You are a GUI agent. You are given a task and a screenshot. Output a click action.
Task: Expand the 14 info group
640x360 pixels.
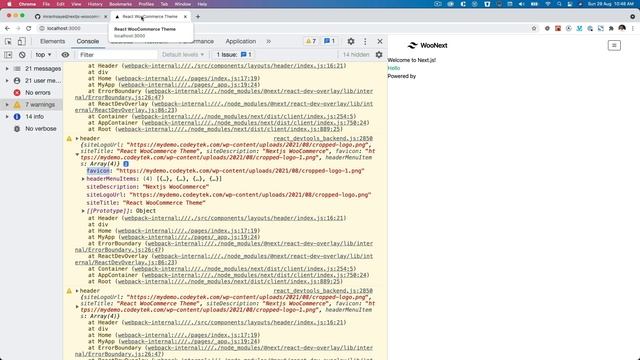[x=7, y=116]
